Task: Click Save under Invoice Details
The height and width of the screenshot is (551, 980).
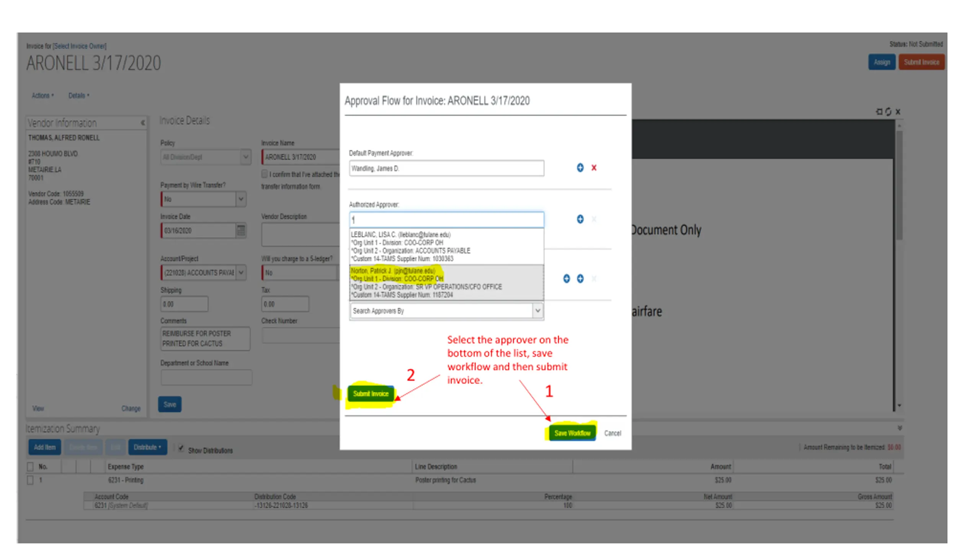Action: [x=170, y=404]
